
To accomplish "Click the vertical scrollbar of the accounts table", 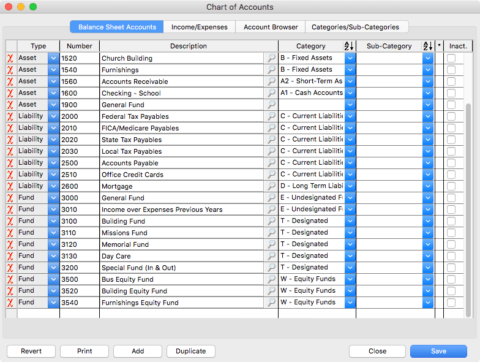I will coord(468,210).
